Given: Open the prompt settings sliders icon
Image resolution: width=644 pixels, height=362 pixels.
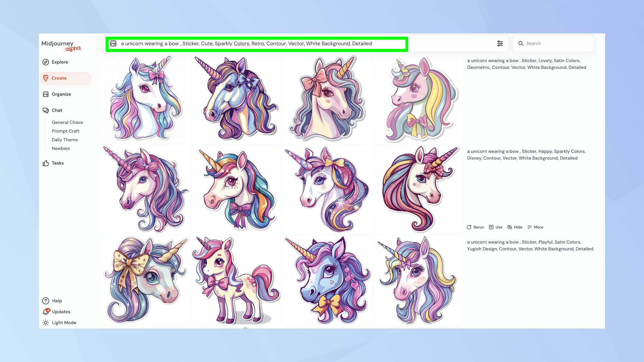Looking at the screenshot, I should point(500,43).
